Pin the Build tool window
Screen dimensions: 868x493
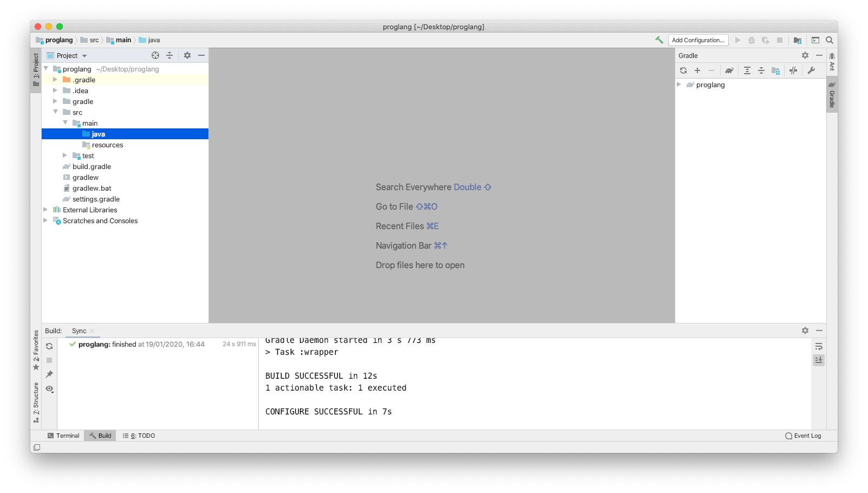click(49, 374)
